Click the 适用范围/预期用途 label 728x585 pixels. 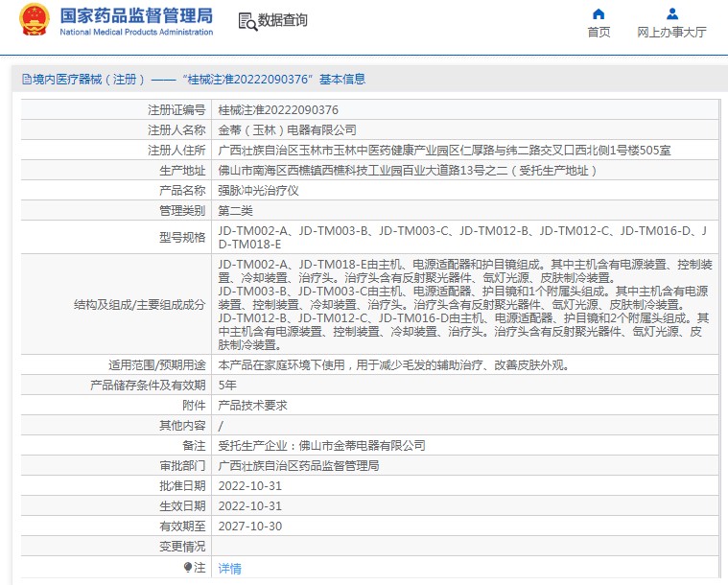click(157, 365)
